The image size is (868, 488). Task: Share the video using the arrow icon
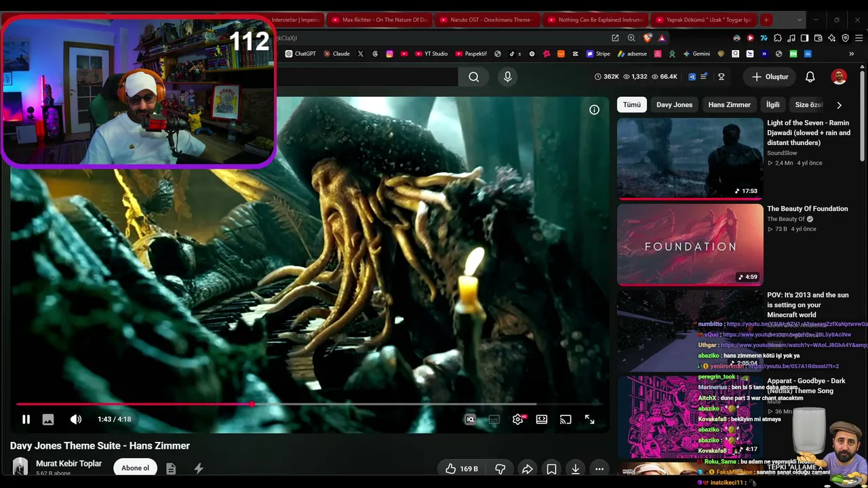click(527, 468)
